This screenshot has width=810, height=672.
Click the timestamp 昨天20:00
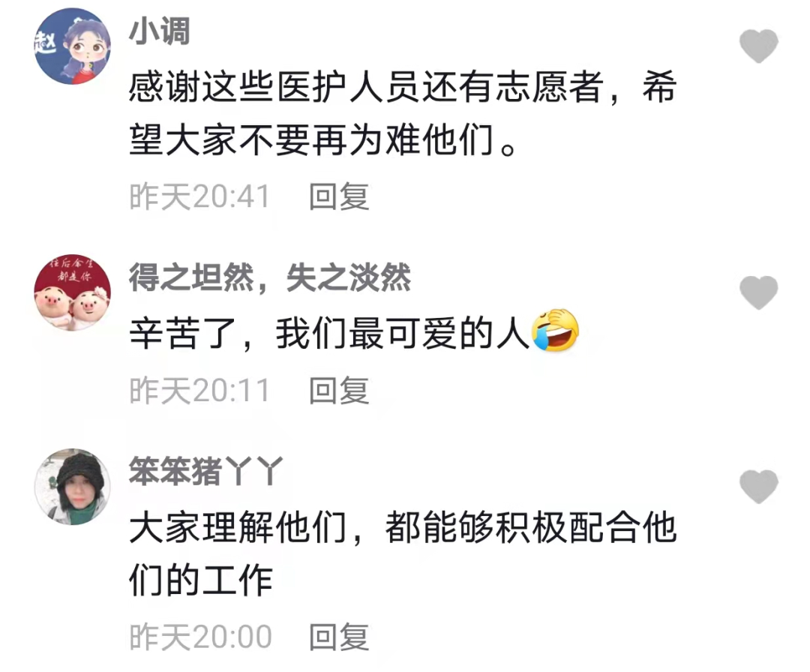tap(200, 637)
